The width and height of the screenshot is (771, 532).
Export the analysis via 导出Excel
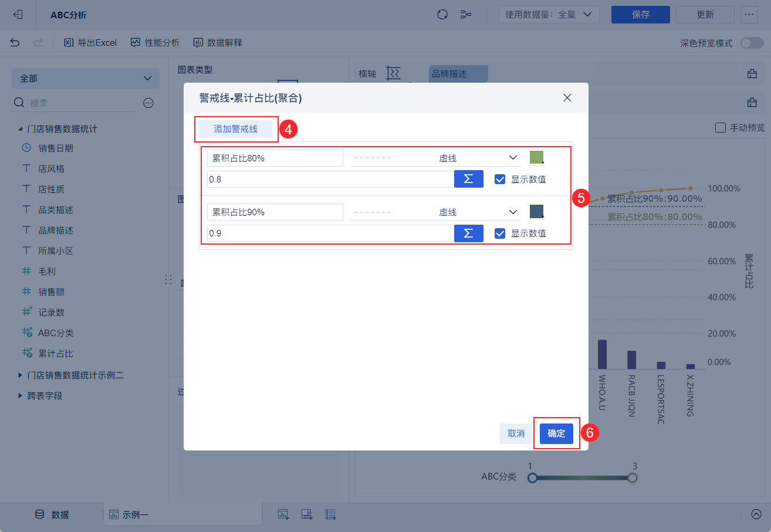[90, 42]
